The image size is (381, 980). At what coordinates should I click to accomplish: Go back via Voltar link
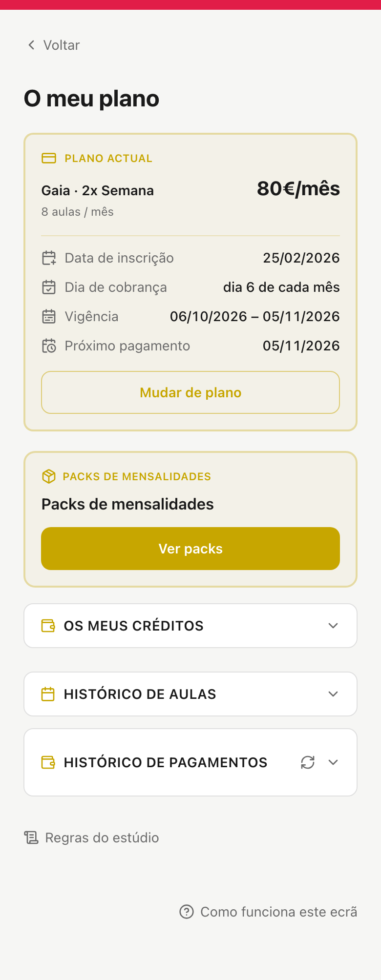54,45
